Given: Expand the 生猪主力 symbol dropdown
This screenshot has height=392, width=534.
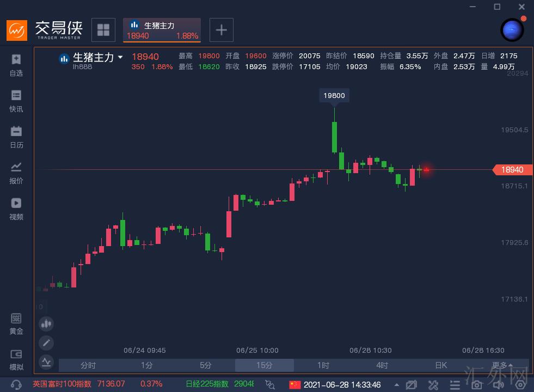Looking at the screenshot, I should coord(120,57).
